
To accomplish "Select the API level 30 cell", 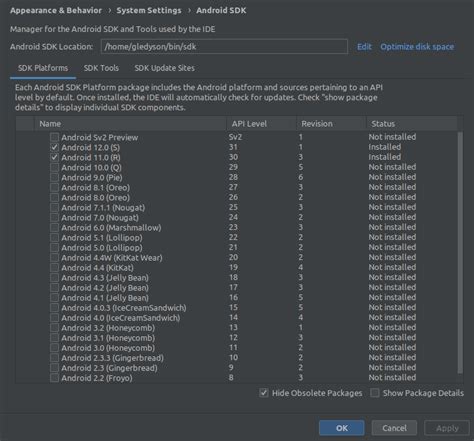I will coord(233,157).
